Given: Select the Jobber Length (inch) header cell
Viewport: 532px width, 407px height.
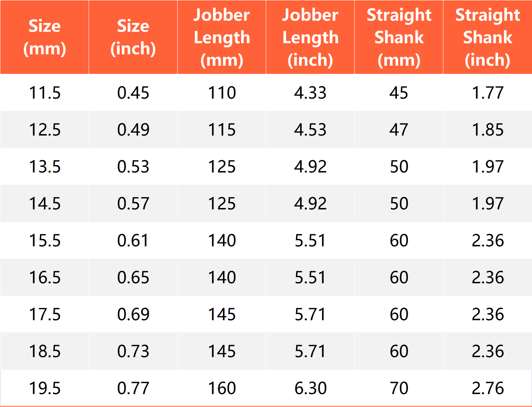Looking at the screenshot, I should coord(310,37).
